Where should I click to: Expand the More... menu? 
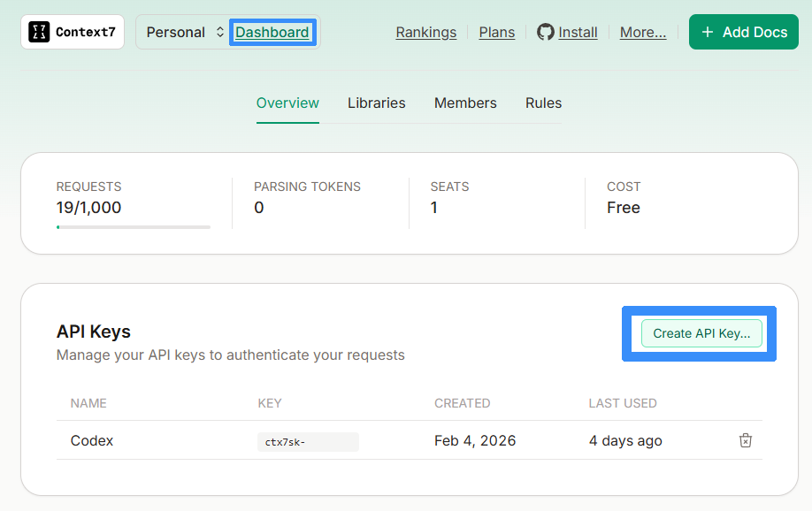[x=642, y=32]
